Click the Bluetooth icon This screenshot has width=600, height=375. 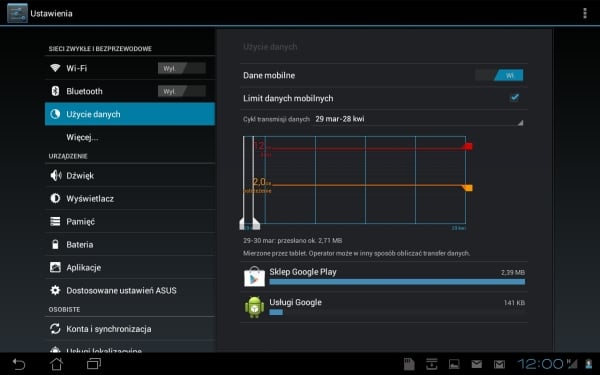55,91
